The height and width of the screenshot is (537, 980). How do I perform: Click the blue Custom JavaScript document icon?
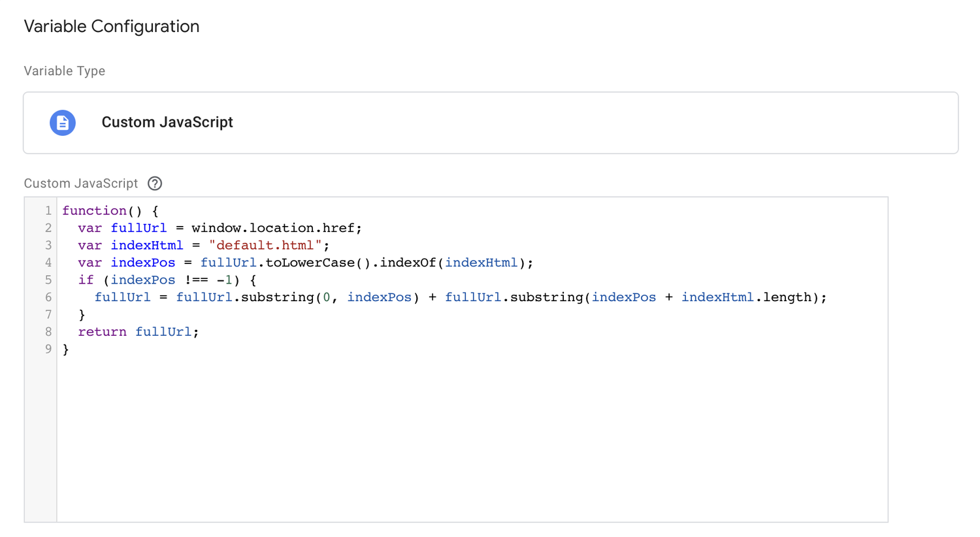click(x=63, y=122)
